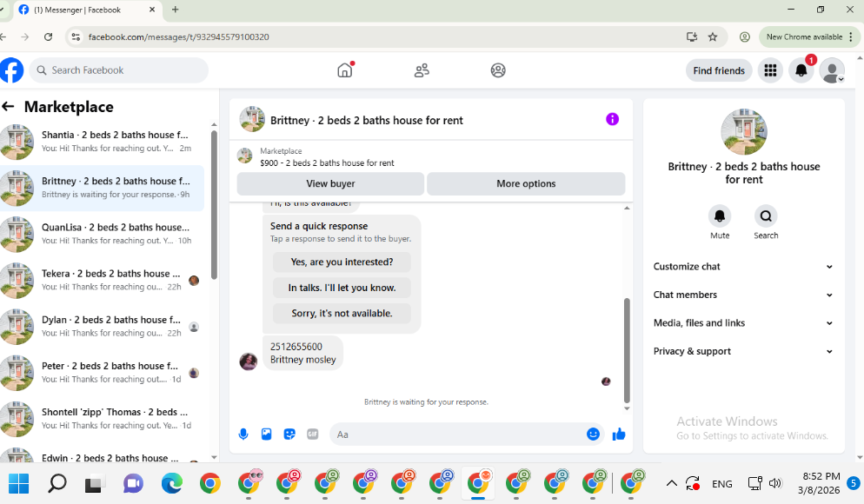Open the Friends icon in top navigation
This screenshot has width=864, height=504.
point(422,70)
